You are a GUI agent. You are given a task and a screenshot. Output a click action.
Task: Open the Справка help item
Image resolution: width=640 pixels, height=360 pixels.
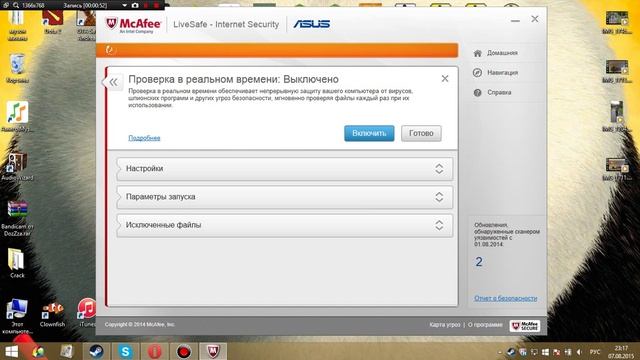pyautogui.click(x=499, y=92)
